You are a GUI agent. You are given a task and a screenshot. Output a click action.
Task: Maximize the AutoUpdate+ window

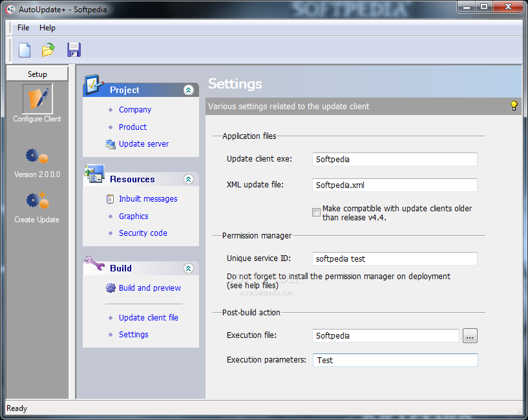(484, 7)
